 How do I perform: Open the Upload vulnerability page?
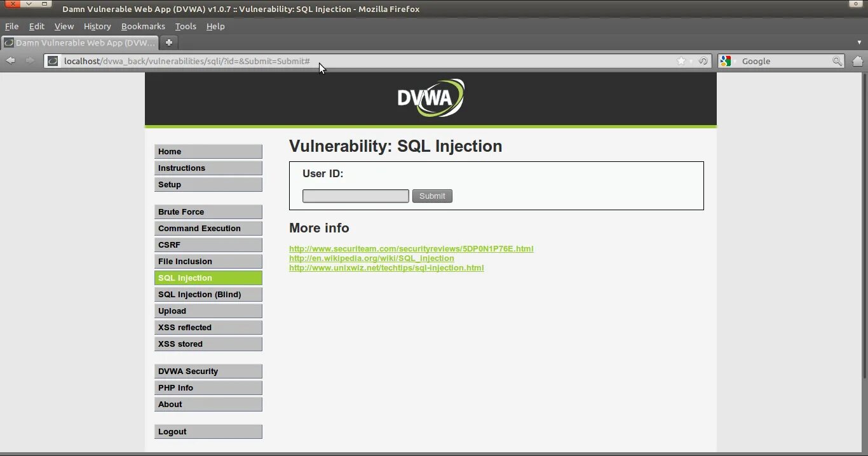tap(208, 311)
